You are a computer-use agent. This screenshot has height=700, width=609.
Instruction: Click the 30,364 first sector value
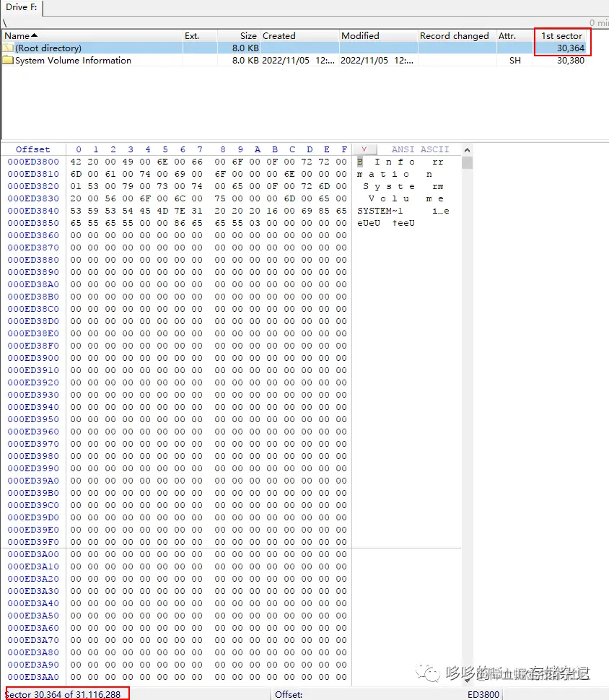click(570, 48)
